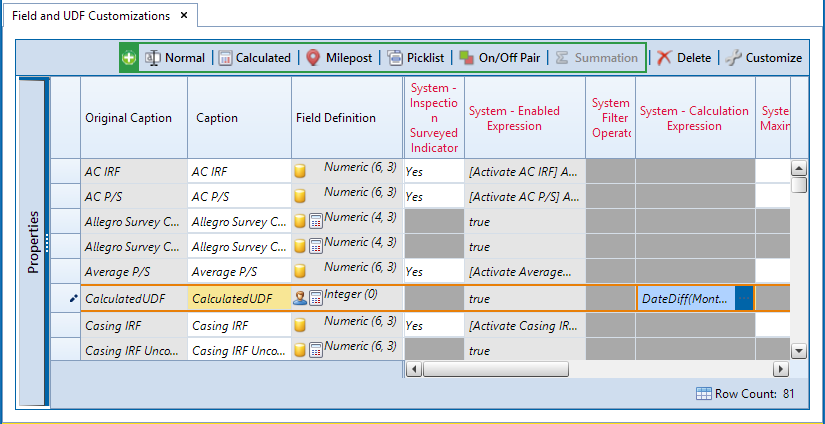Click the vertical scrollbar down arrow
This screenshot has width=825, height=424.
[799, 350]
